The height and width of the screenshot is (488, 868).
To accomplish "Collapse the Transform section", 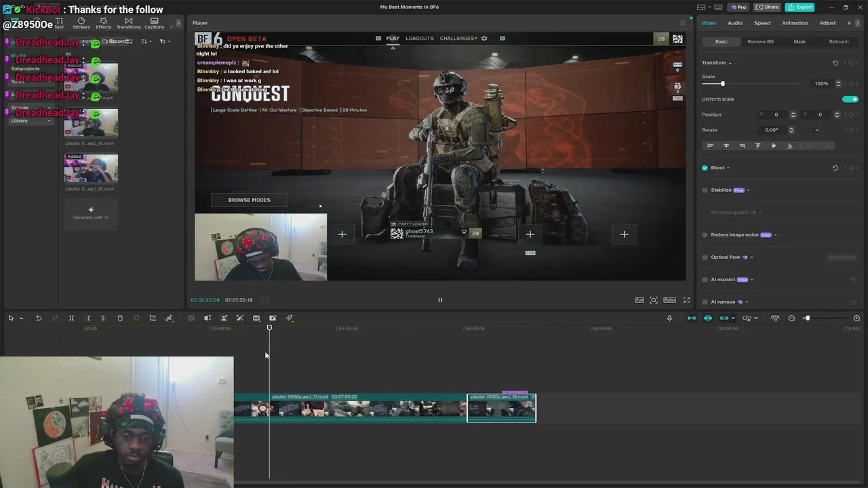I will click(730, 63).
